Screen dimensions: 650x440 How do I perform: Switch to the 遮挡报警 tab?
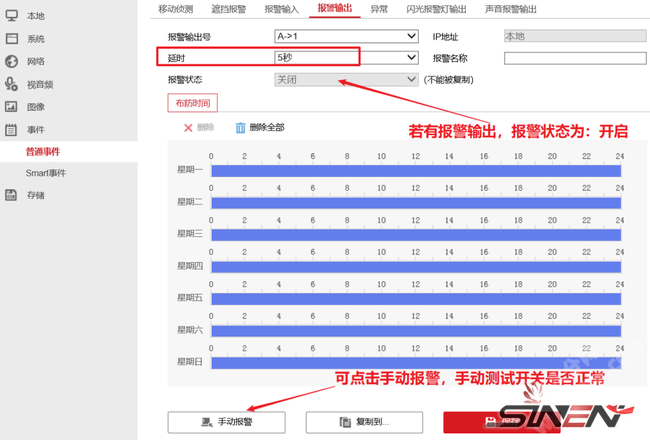pyautogui.click(x=228, y=9)
